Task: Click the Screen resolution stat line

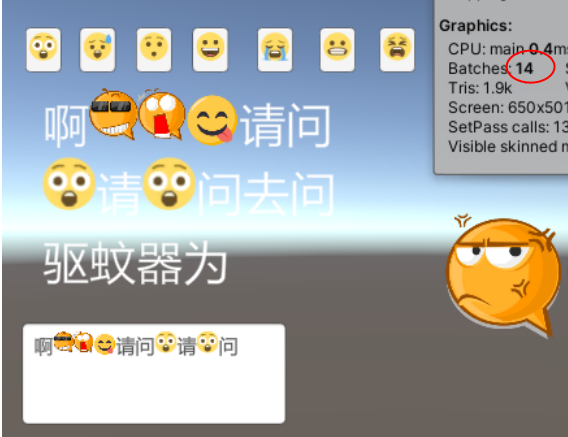Action: pos(508,108)
